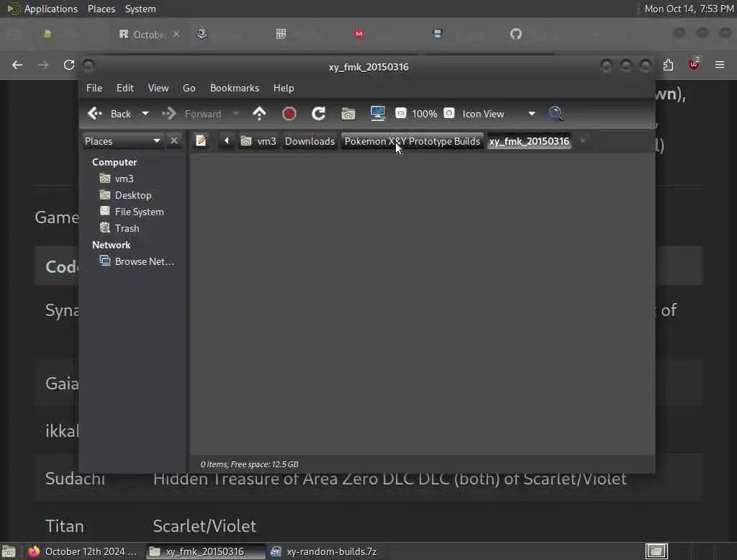Open the Go menu
Image resolution: width=737 pixels, height=560 pixels.
pyautogui.click(x=189, y=88)
